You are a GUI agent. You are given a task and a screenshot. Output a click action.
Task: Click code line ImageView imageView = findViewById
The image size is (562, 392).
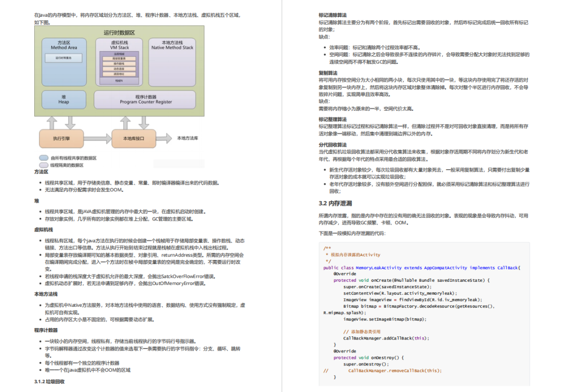413,299
